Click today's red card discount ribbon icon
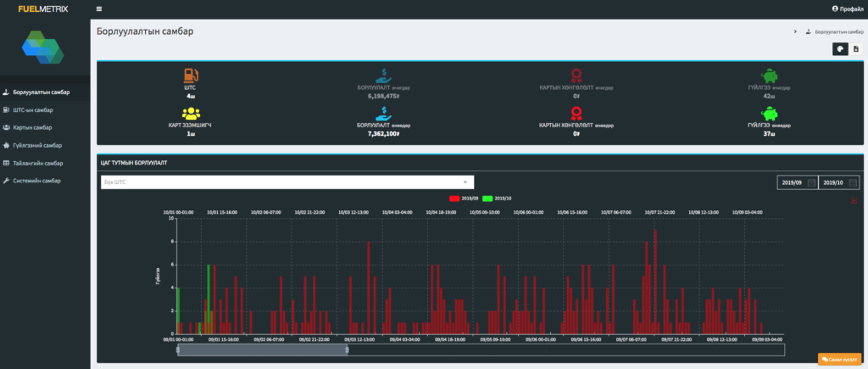 coord(576,114)
